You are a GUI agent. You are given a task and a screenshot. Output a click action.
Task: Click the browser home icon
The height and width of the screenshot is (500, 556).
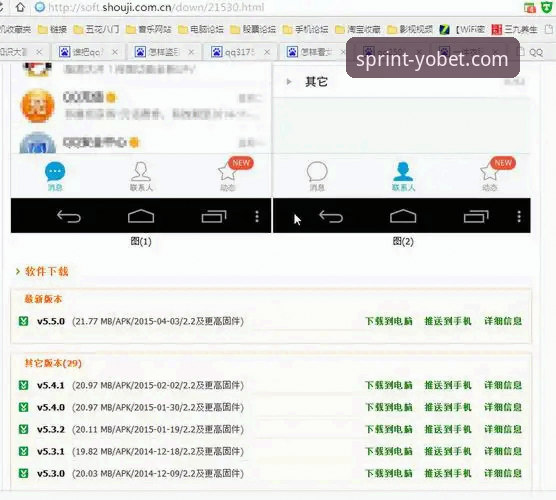pos(20,7)
